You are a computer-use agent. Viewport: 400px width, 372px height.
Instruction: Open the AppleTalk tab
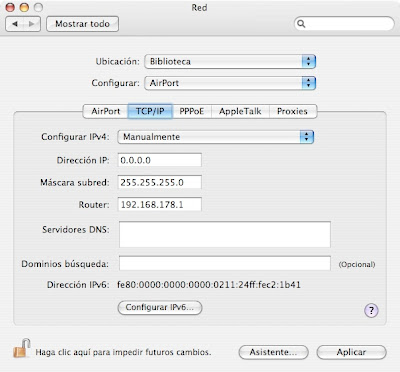[240, 111]
